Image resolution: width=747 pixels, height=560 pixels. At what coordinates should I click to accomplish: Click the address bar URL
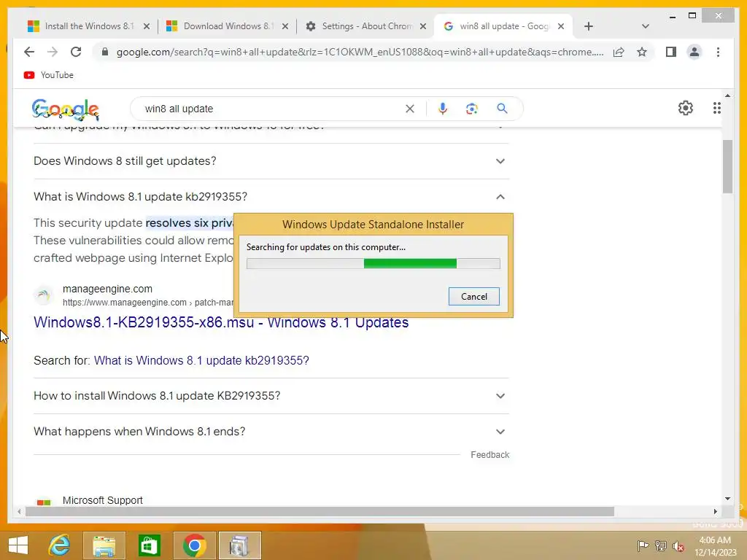pos(360,52)
